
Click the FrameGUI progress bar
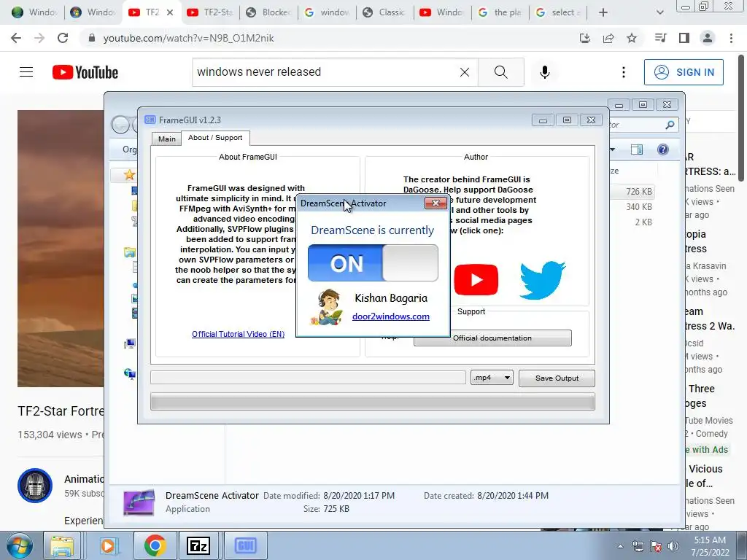[x=373, y=401]
